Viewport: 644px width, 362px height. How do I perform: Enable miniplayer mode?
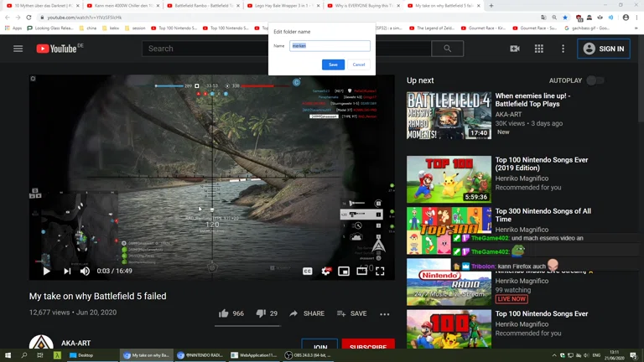tap(344, 271)
